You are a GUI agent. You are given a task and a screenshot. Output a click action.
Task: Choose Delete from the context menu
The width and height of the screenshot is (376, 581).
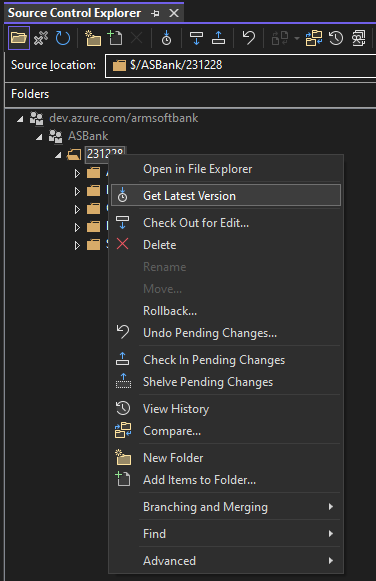tap(226, 245)
